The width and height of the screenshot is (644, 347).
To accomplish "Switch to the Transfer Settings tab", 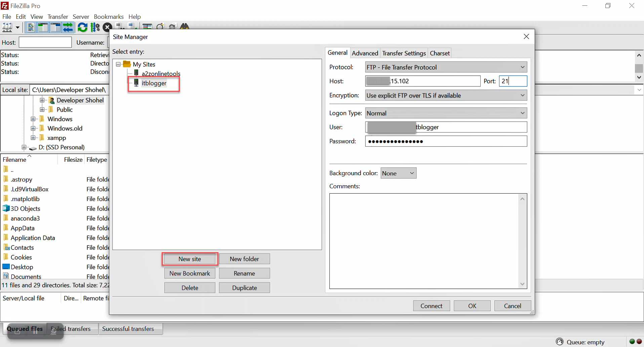I will [404, 53].
